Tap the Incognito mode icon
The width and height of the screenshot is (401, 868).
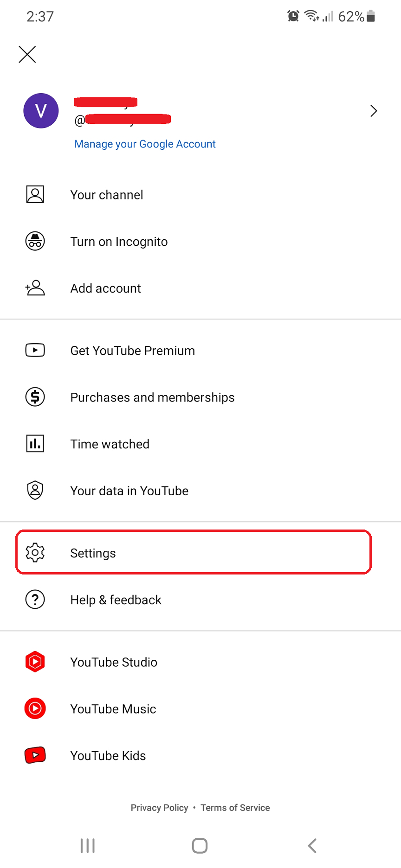[35, 241]
